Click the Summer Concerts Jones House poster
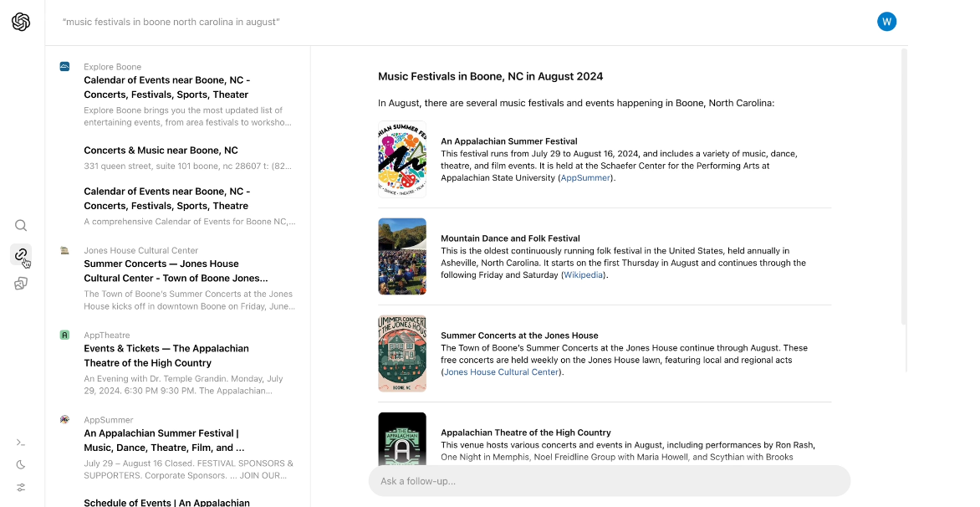This screenshot has width=980, height=507. tap(402, 354)
